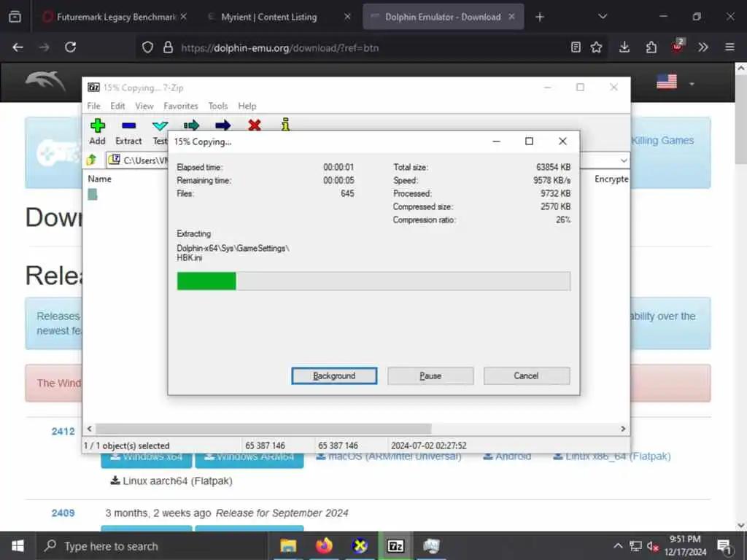Click the scroll right arrow in 7-Zip
This screenshot has height=560, width=747.
click(x=623, y=429)
